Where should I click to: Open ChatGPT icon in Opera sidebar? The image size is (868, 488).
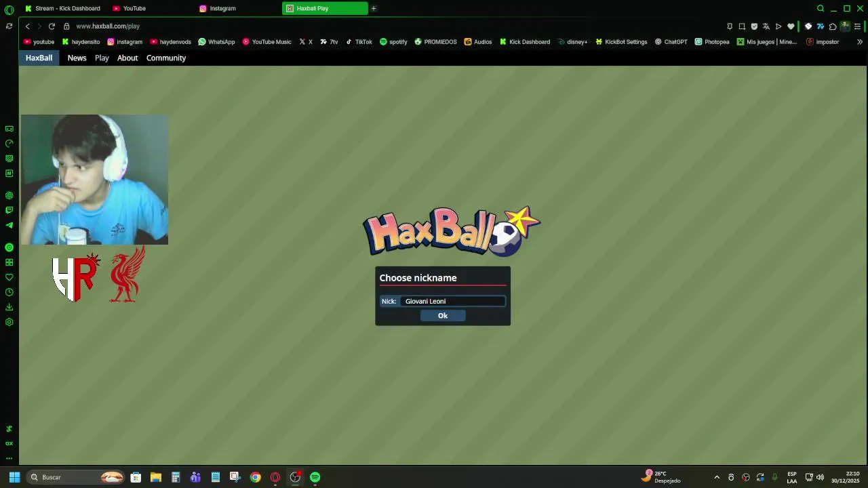pos(9,195)
